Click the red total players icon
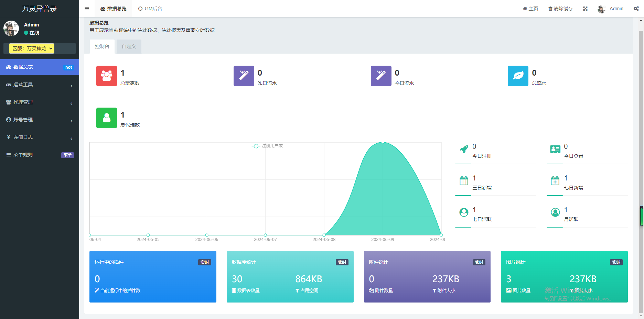The width and height of the screenshot is (644, 319). click(107, 76)
